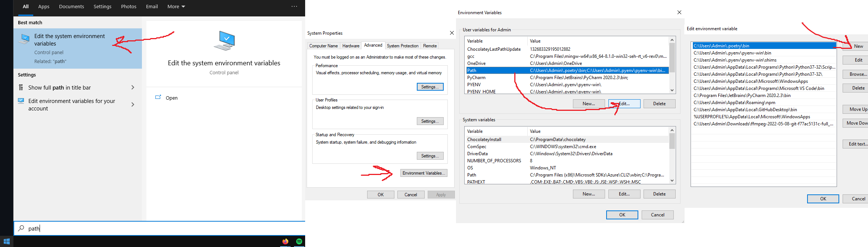868x247 pixels.
Task: Click Edit... under System variables
Action: click(x=624, y=194)
